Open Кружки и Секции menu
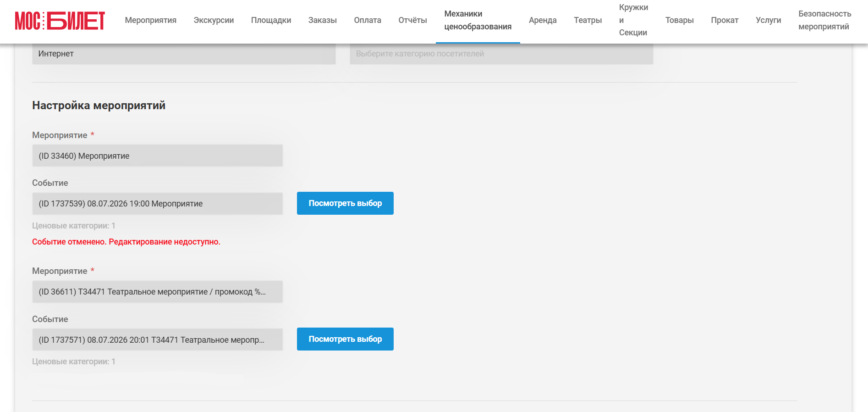Image resolution: width=868 pixels, height=412 pixels. click(x=633, y=20)
